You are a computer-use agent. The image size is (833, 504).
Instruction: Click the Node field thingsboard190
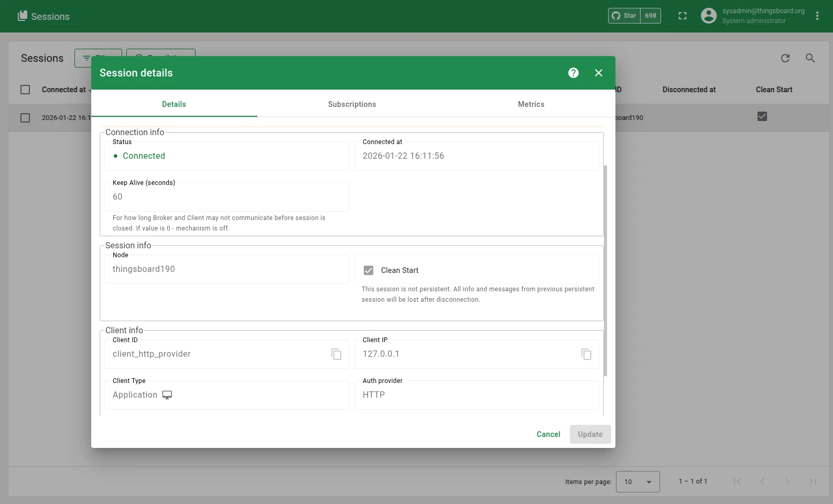226,269
